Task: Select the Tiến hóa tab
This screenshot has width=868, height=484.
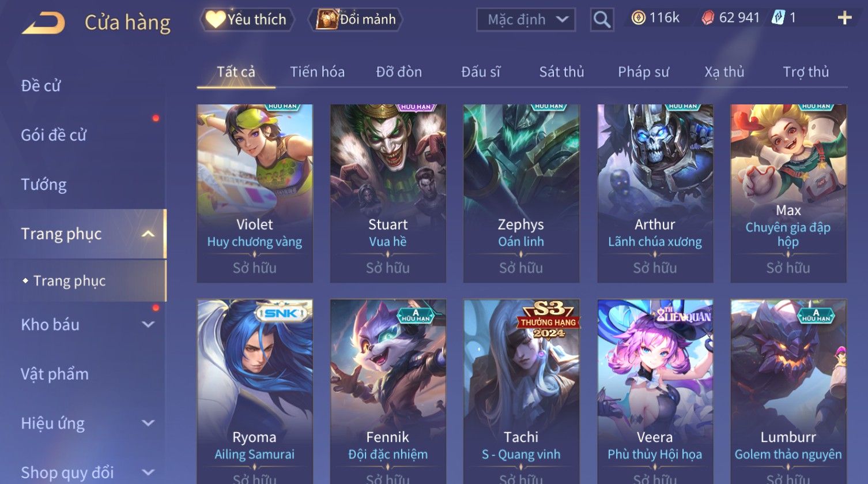Action: click(x=317, y=72)
